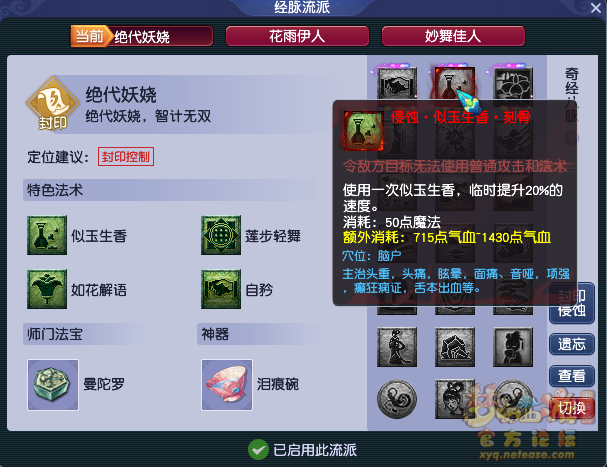This screenshot has height=467, width=607.
Task: Switch to the 花雨伊人 tab
Action: coord(297,36)
